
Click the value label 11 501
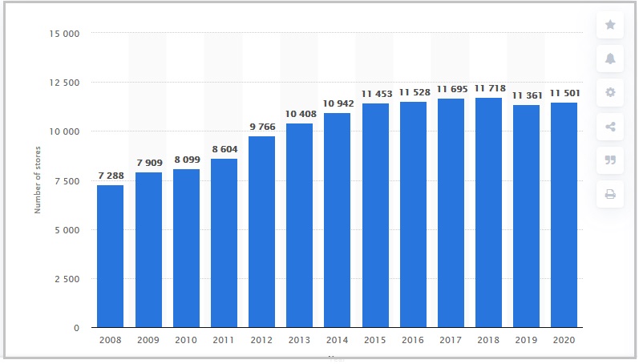(564, 93)
